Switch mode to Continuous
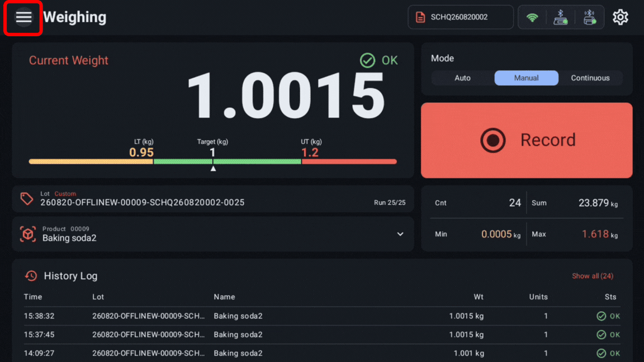 (x=590, y=78)
